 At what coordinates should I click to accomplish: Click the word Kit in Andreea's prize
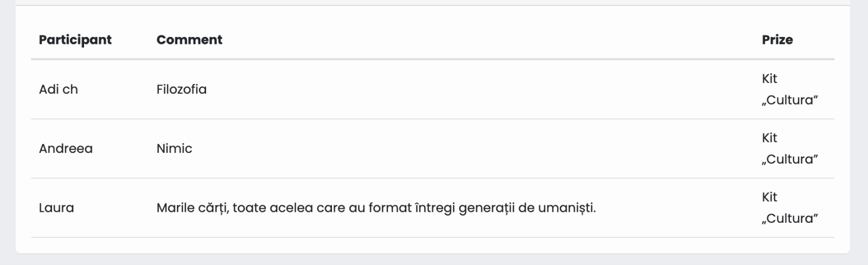click(x=769, y=138)
